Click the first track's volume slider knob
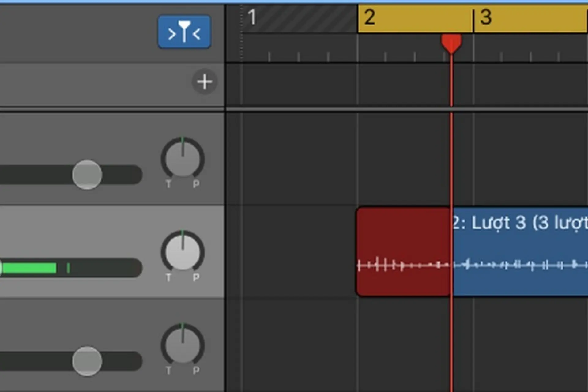 [x=87, y=175]
